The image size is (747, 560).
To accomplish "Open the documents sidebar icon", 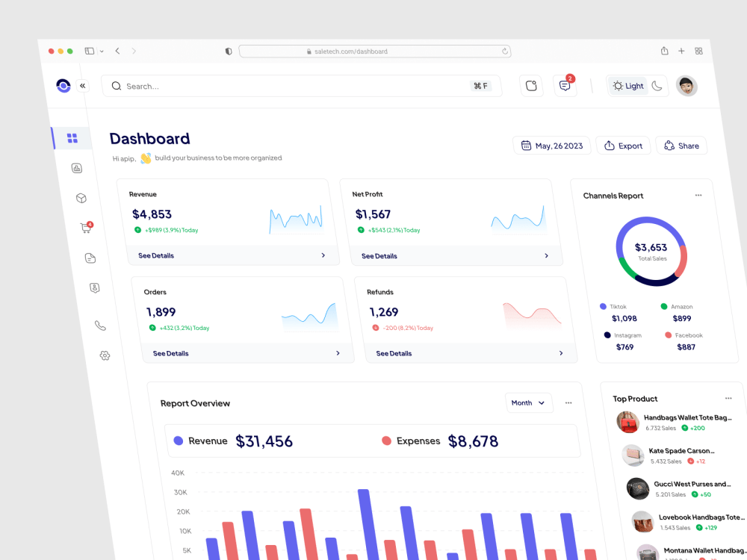I will pos(90,258).
